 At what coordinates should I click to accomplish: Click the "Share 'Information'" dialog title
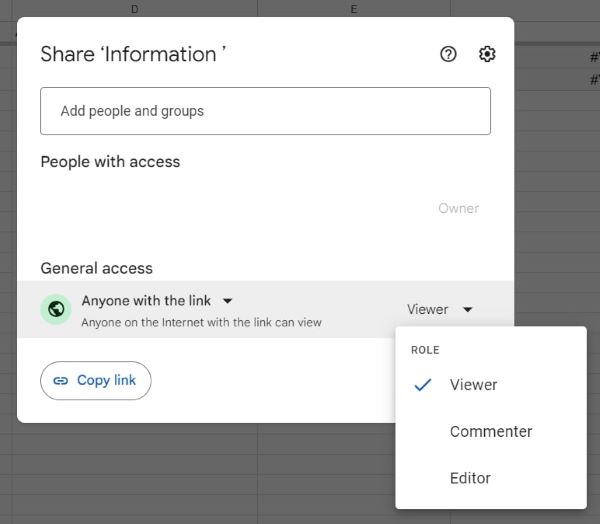pyautogui.click(x=133, y=55)
